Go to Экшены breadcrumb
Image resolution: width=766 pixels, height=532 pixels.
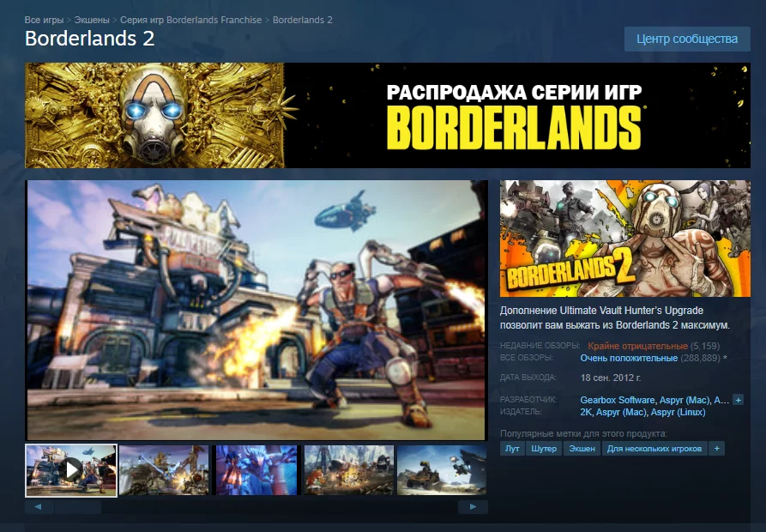[x=92, y=20]
